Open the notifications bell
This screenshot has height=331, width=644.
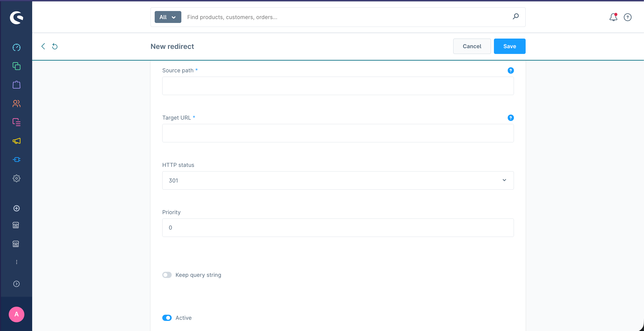point(613,17)
